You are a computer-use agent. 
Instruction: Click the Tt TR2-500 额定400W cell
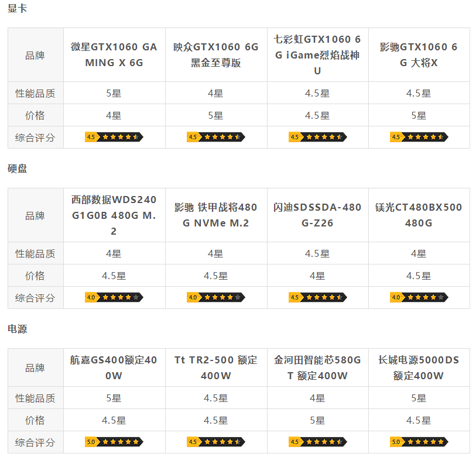point(216,368)
